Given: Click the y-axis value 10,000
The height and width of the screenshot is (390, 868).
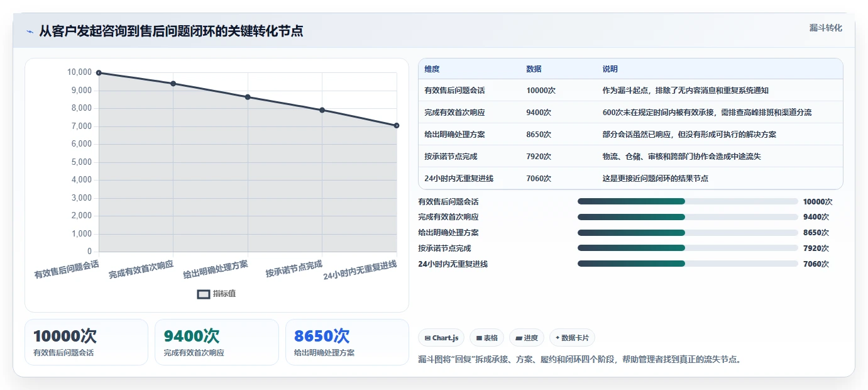Looking at the screenshot, I should [79, 72].
